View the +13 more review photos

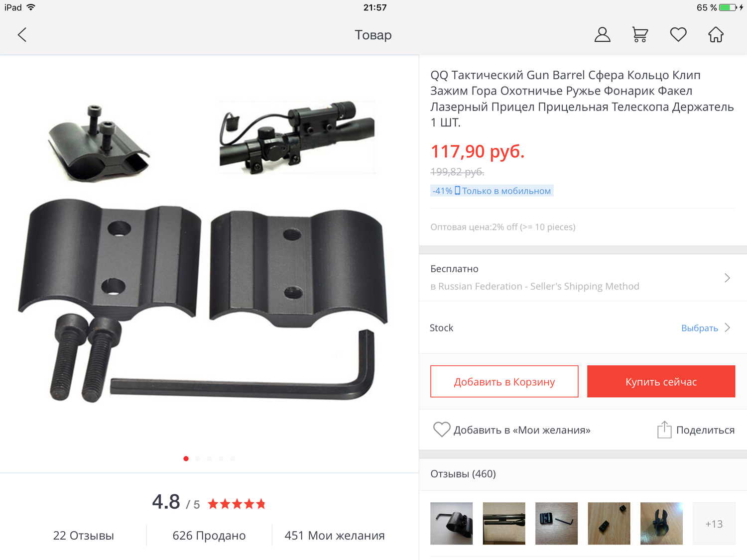pyautogui.click(x=714, y=523)
